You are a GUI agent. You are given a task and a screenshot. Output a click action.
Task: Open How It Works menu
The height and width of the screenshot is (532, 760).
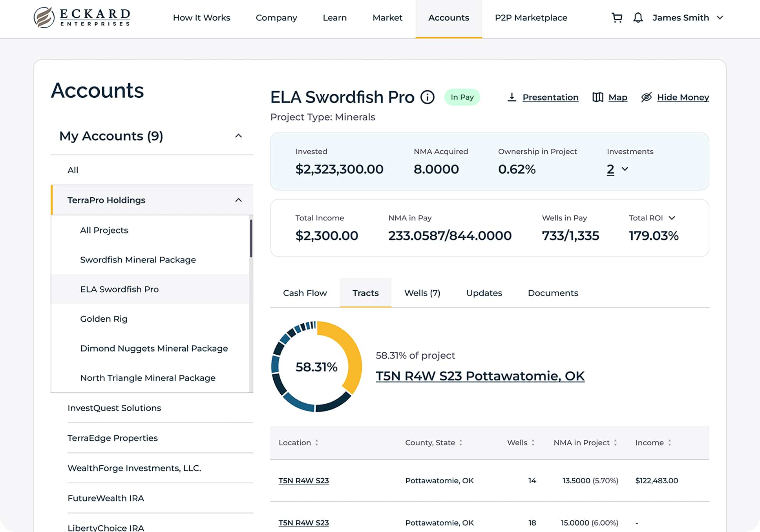tap(201, 18)
